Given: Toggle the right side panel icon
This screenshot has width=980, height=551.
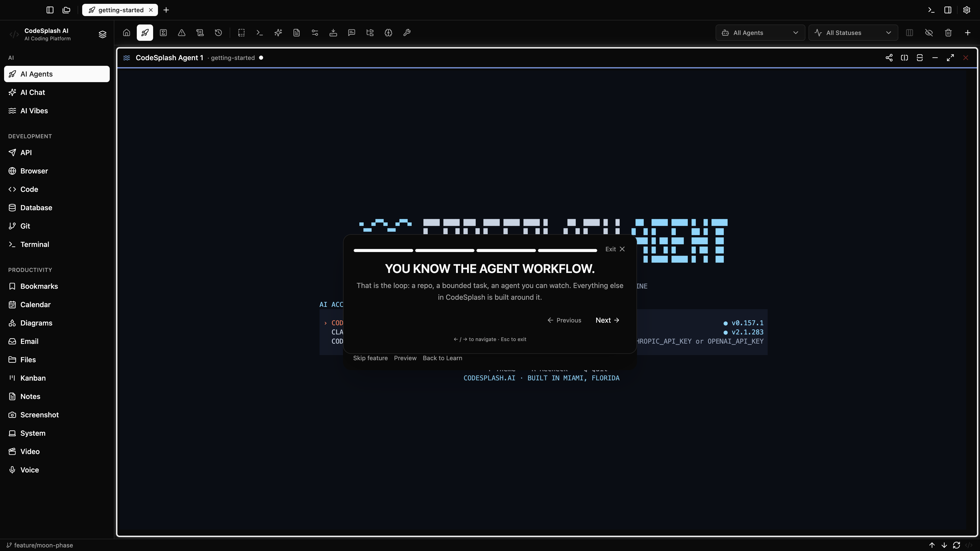Looking at the screenshot, I should [948, 10].
